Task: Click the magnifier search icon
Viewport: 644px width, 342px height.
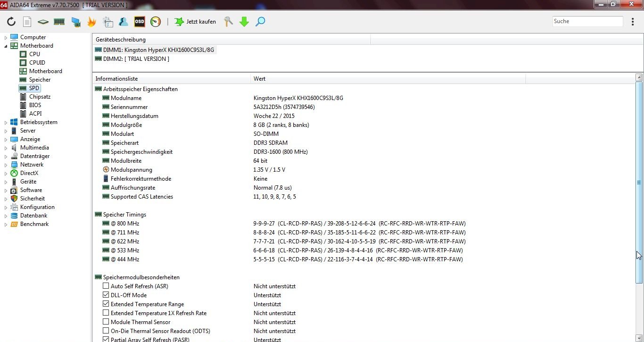Action: click(260, 22)
